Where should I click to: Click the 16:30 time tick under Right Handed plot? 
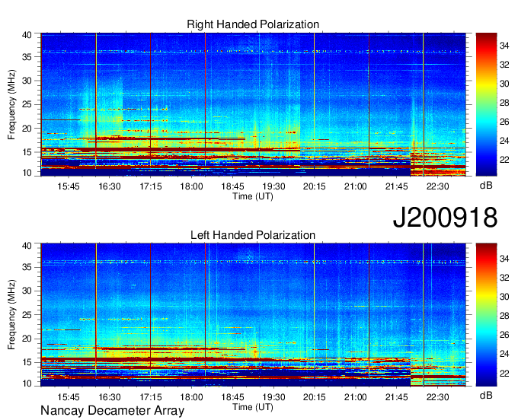[110, 186]
